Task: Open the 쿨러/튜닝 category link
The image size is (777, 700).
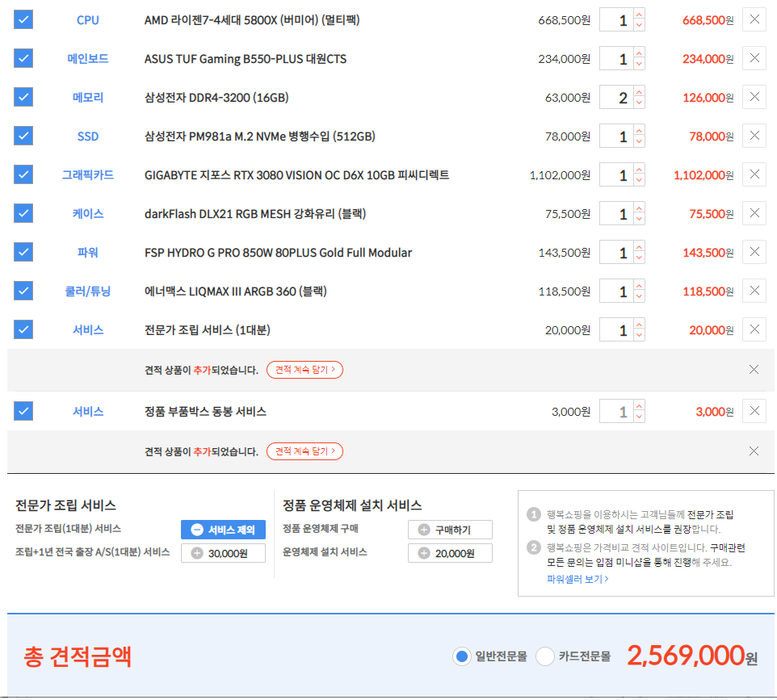Action: tap(88, 291)
